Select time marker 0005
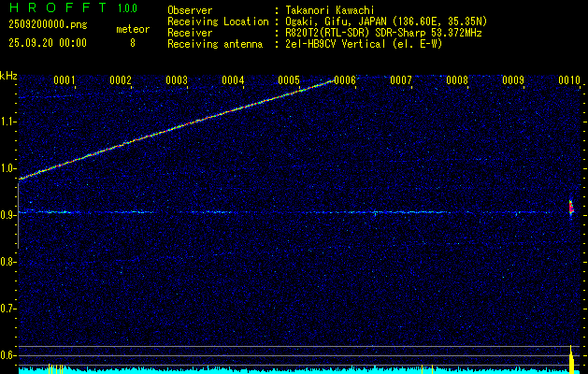Screen dimensions: 588x374 click(288, 80)
